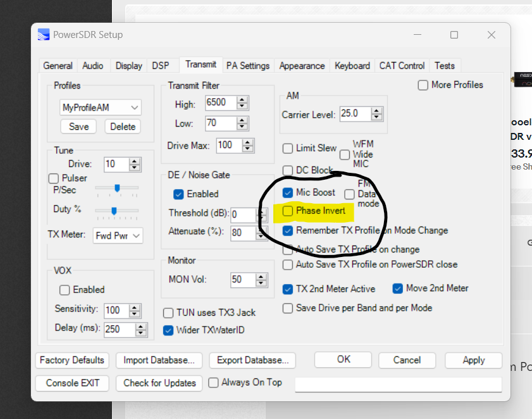Decrease Tune Drive value with down arrow
The image size is (532, 419).
pyautogui.click(x=134, y=168)
